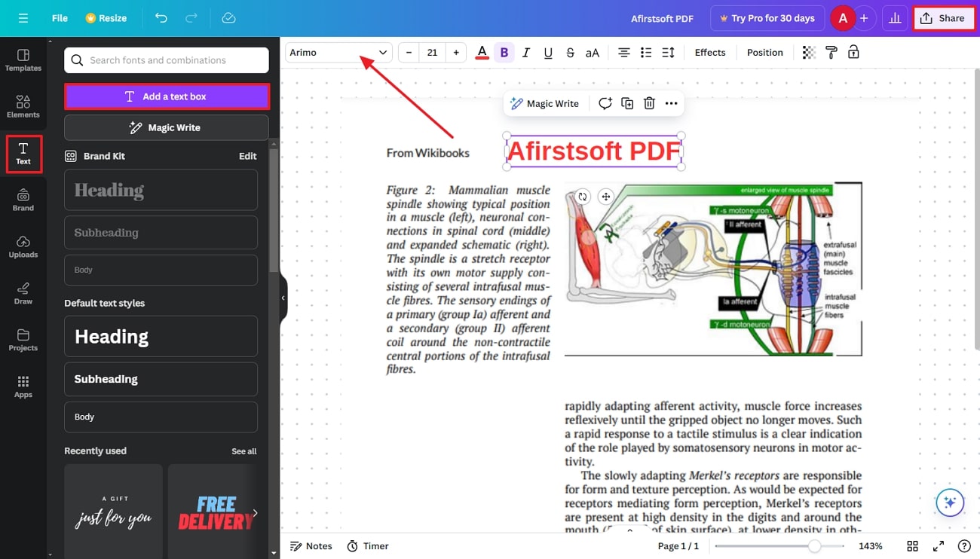
Task: Open the File menu
Action: (60, 18)
